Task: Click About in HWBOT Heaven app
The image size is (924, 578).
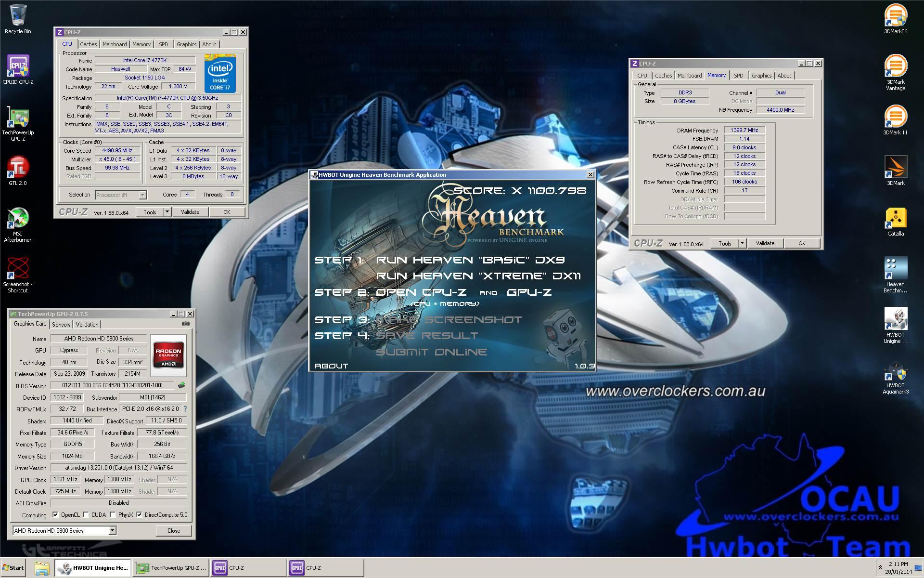Action: point(331,366)
